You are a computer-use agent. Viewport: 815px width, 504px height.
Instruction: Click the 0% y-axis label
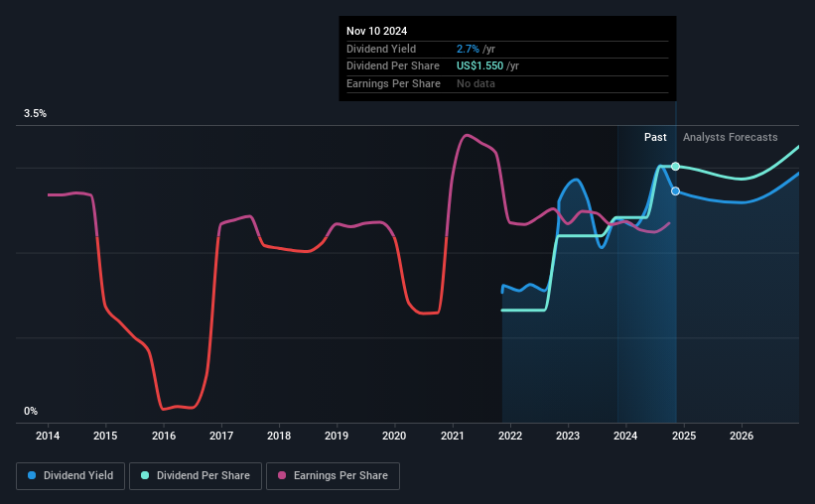(x=31, y=411)
